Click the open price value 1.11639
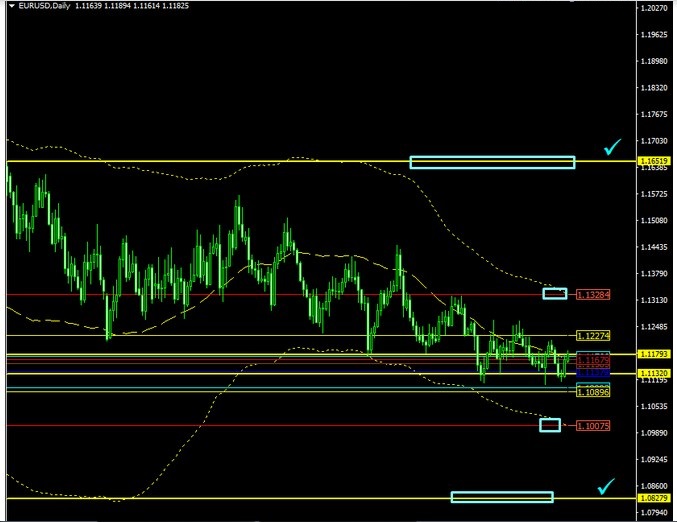The height and width of the screenshot is (522, 677). coord(89,6)
